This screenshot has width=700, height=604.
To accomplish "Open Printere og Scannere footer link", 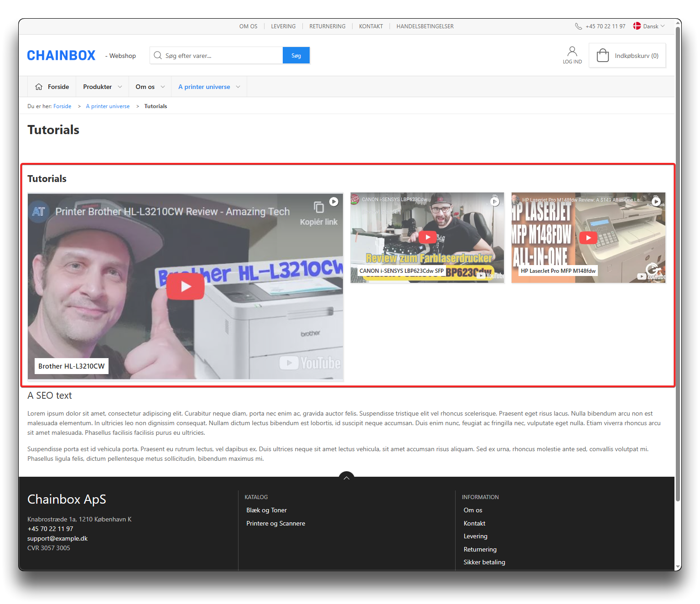I will (276, 523).
